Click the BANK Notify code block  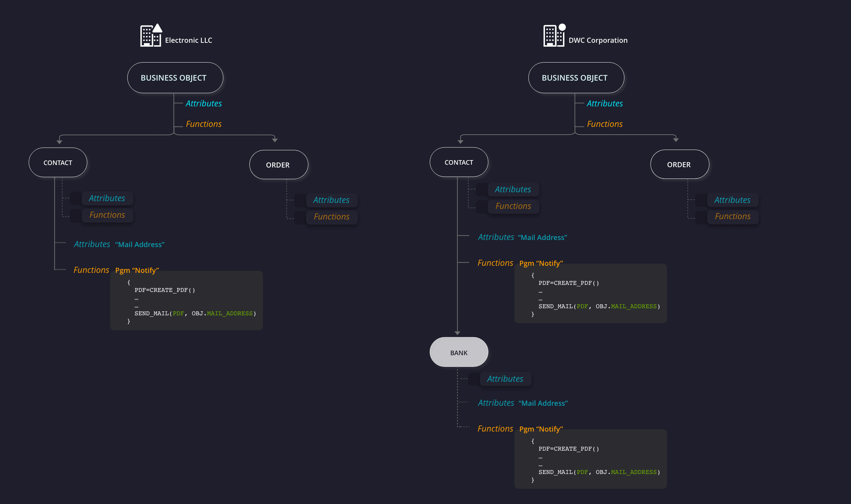point(591,459)
